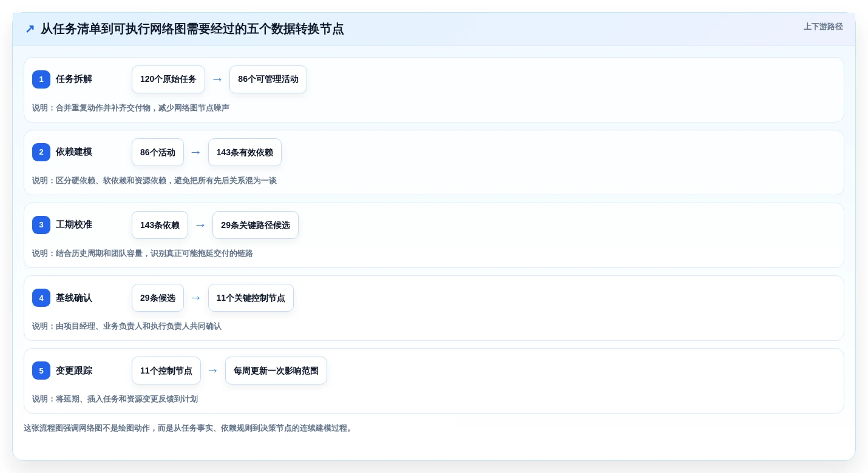
Task: Click the 工期校准 step title
Action: pos(74,225)
